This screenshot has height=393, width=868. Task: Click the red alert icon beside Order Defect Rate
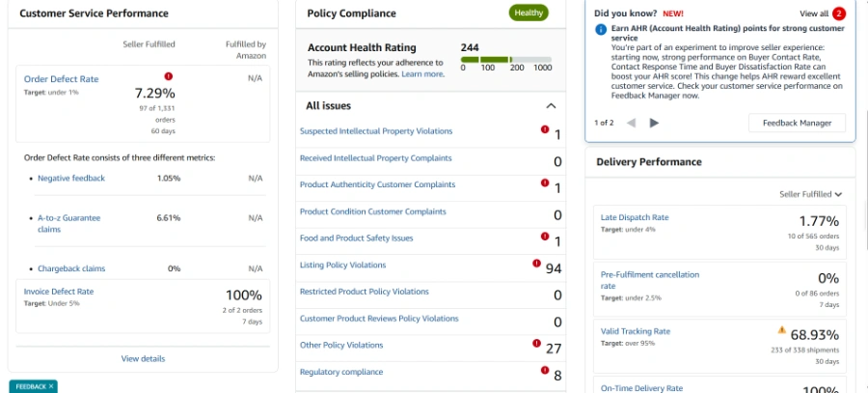[168, 76]
